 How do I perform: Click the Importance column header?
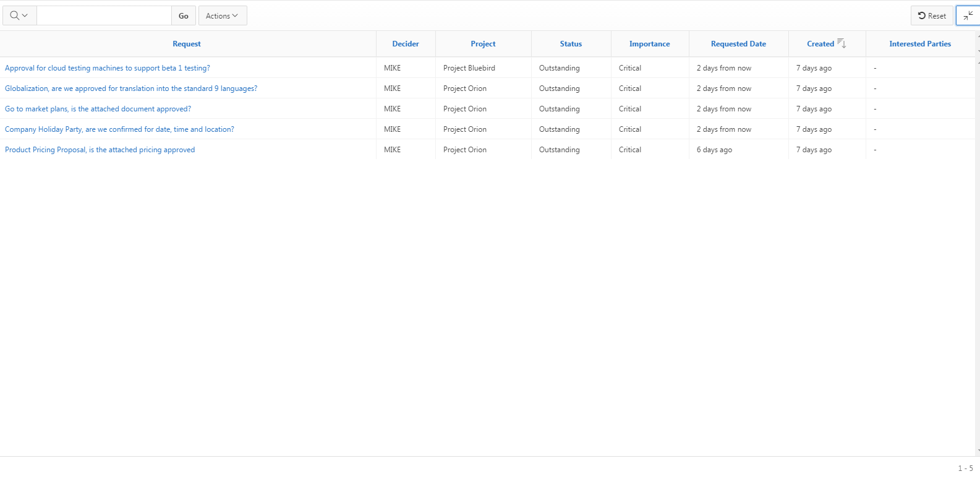click(x=649, y=44)
